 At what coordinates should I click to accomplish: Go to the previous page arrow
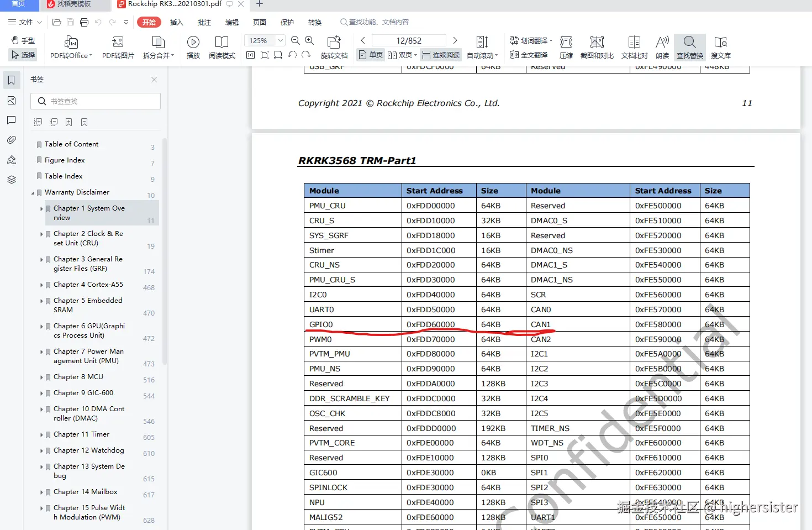coord(363,40)
